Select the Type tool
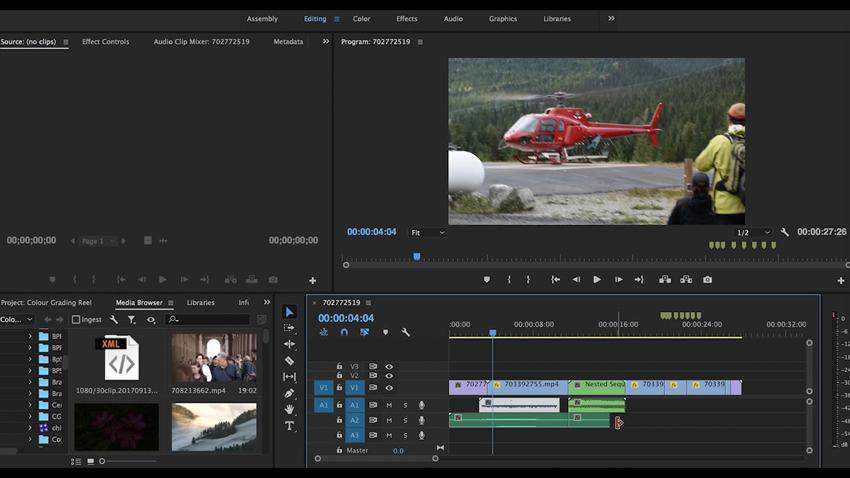This screenshot has height=478, width=850. (289, 426)
